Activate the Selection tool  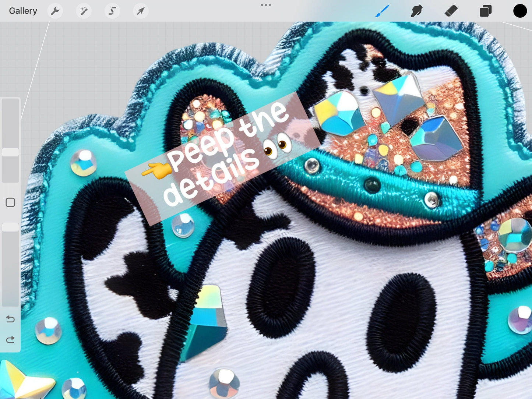[x=112, y=11]
